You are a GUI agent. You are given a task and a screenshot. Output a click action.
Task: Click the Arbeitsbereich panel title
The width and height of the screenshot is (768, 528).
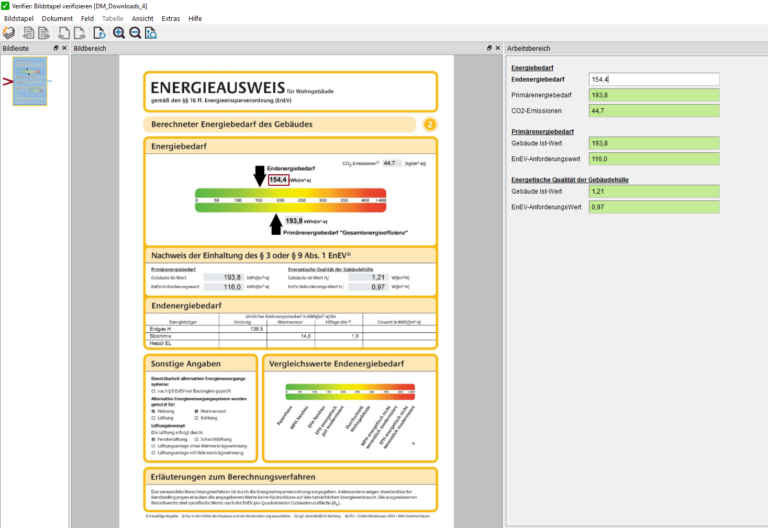[x=528, y=48]
